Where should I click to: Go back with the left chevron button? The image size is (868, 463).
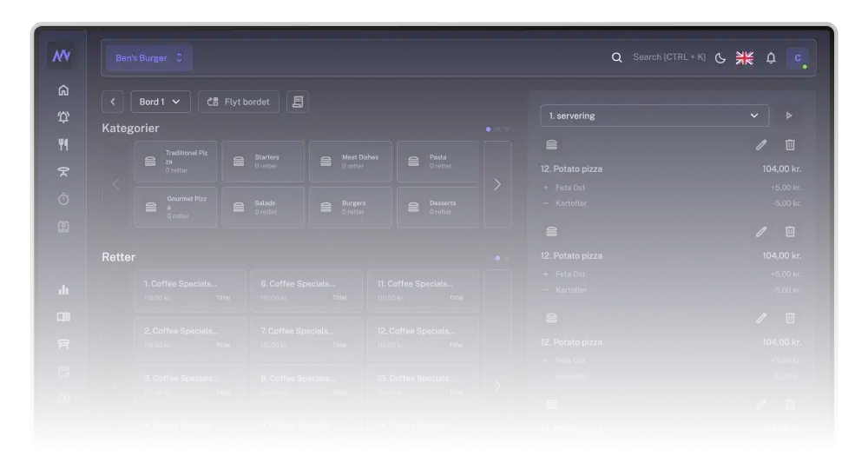(113, 102)
